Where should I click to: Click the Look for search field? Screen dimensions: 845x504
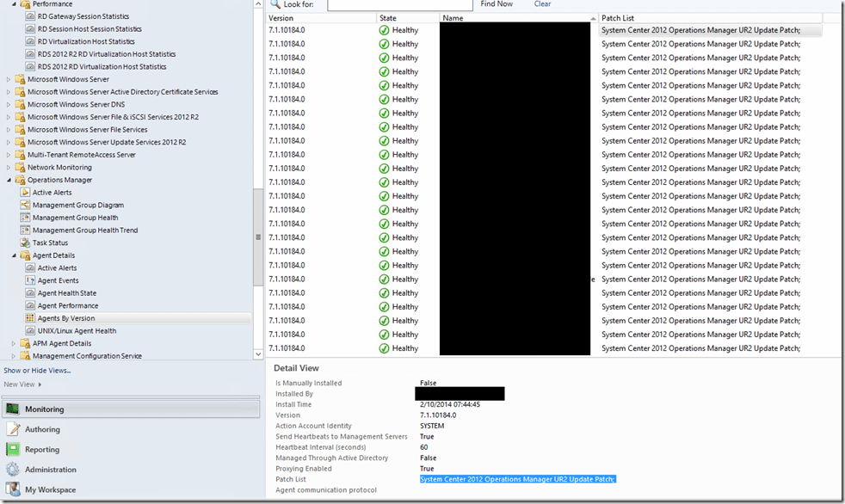point(399,4)
